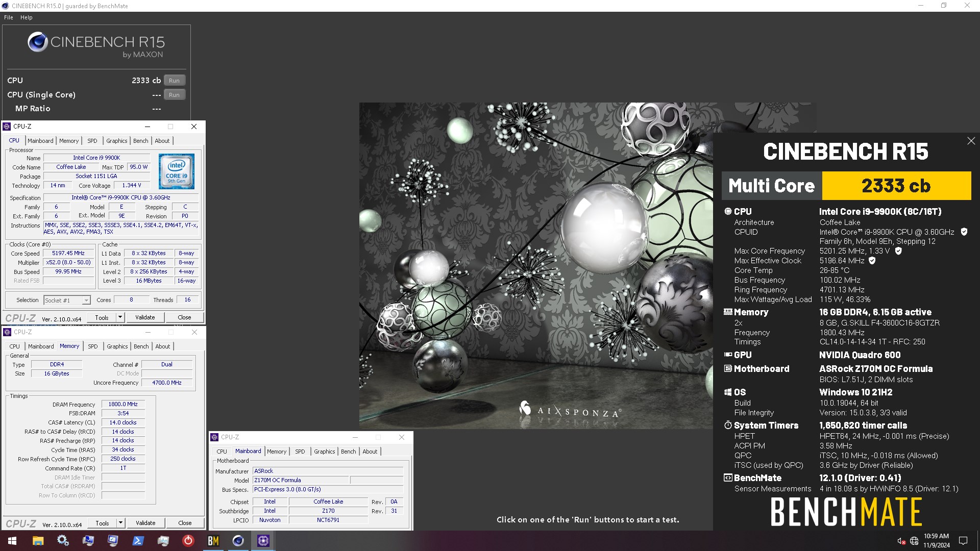Screen dimensions: 980x551
Task: Click the CPU chip icon in BenchMate panel
Action: 728,211
